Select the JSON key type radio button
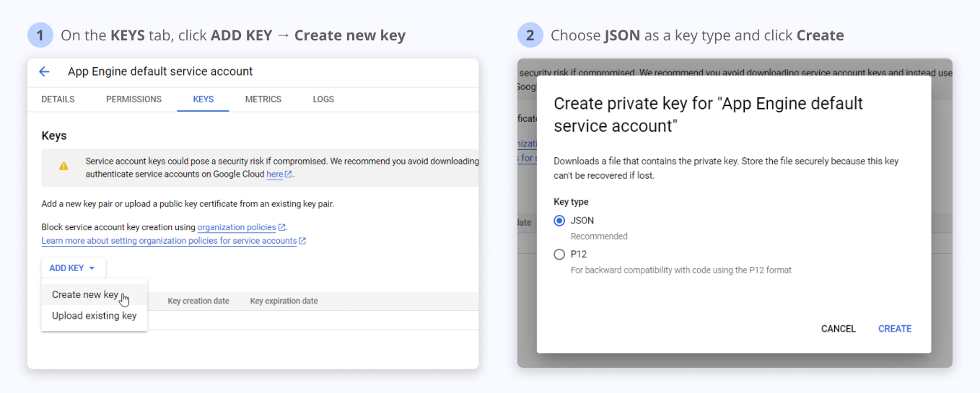 coord(559,221)
